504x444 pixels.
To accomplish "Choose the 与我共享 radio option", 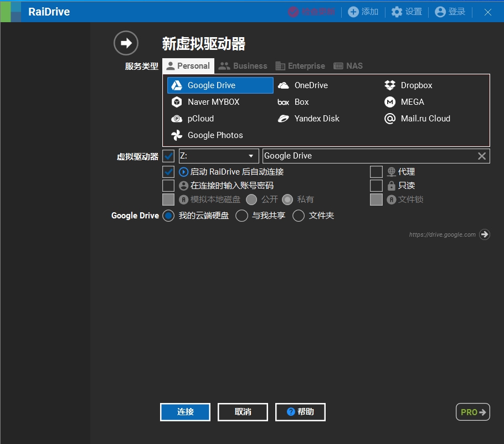I will (241, 216).
